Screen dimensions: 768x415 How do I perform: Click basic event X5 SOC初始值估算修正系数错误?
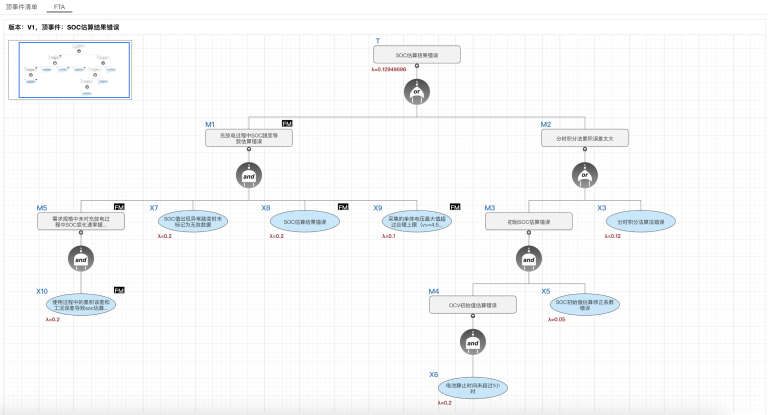point(585,304)
